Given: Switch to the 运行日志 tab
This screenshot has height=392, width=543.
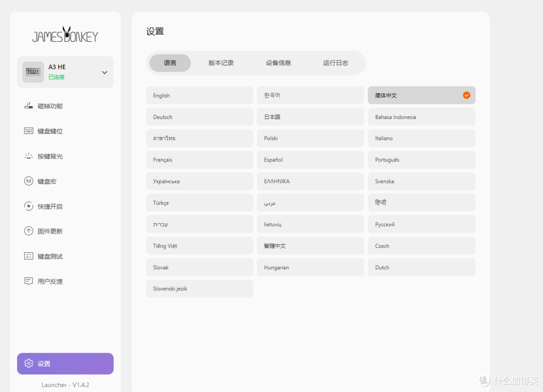Looking at the screenshot, I should 335,63.
